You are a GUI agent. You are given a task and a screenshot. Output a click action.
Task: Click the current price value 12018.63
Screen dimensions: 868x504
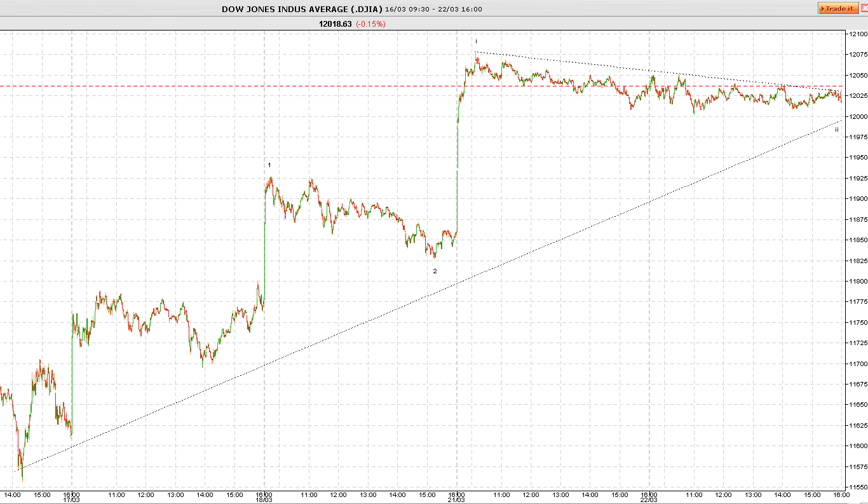[335, 24]
